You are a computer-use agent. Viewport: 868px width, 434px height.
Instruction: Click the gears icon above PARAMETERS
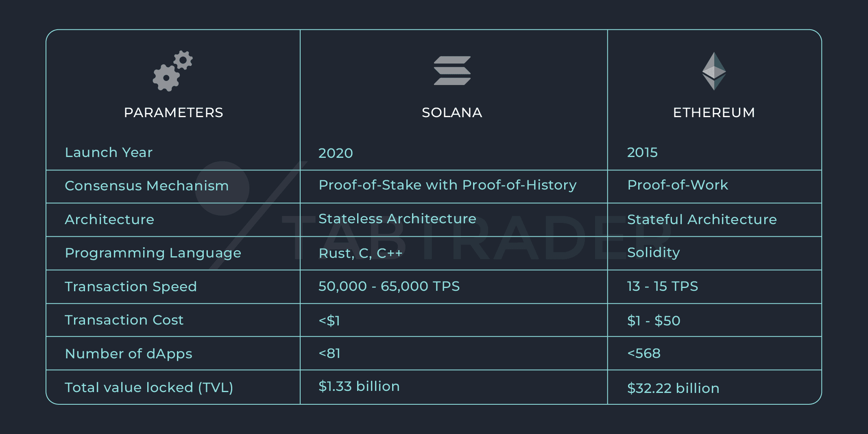pos(172,71)
